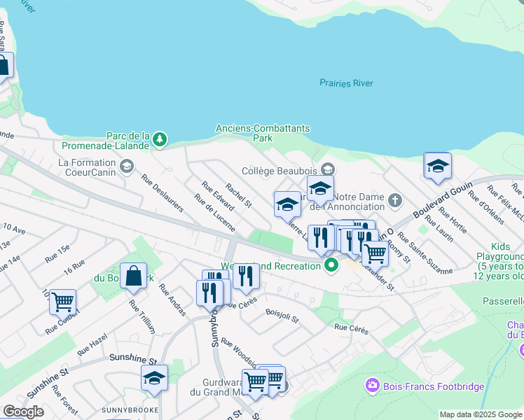Click the Rue Edward street label
The height and width of the screenshot is (420, 524).
[218, 196]
